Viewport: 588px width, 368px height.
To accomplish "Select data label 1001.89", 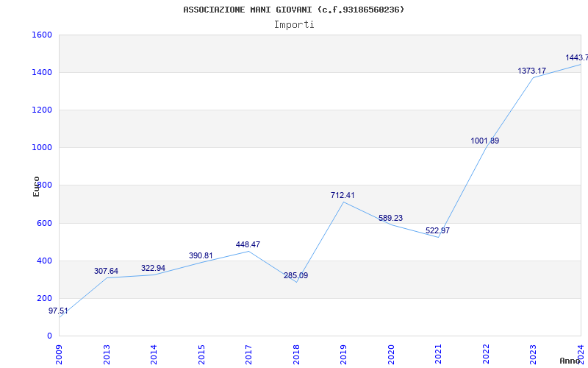I will (x=485, y=141).
